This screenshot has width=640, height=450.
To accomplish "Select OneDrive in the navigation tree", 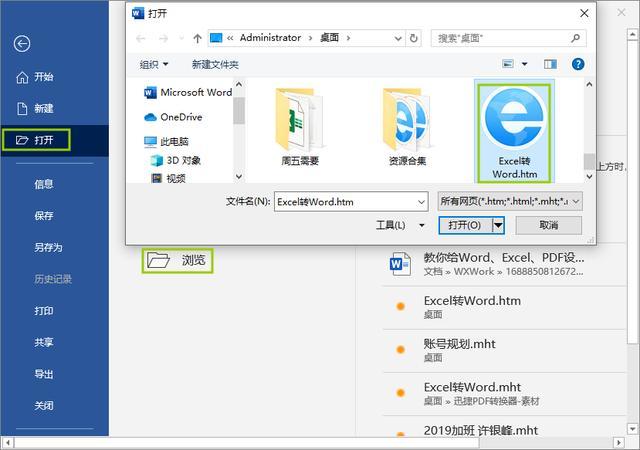I will click(181, 117).
